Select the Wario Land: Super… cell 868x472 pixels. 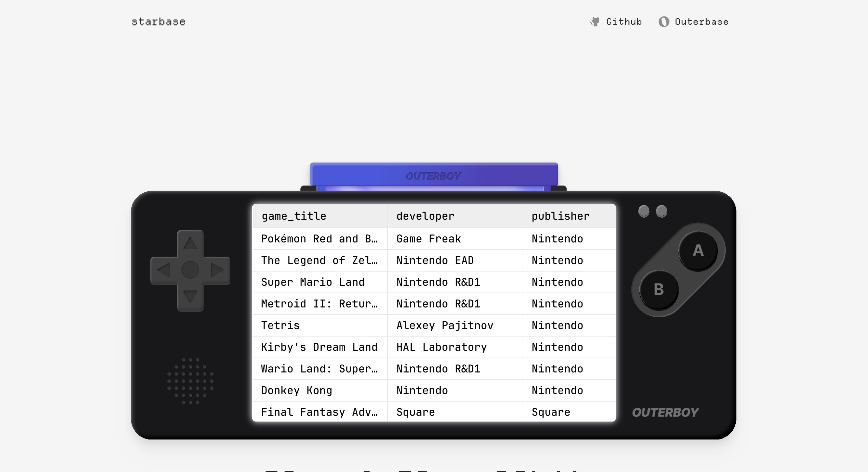tap(320, 369)
